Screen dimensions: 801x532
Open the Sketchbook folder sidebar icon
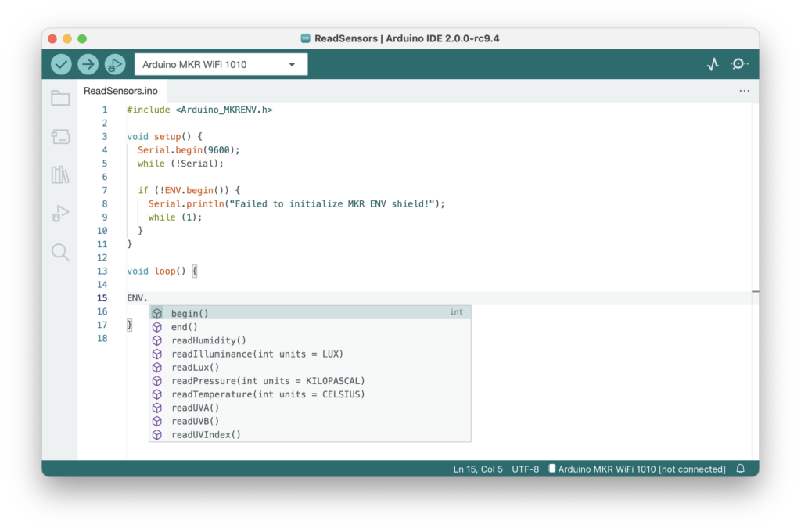60,98
